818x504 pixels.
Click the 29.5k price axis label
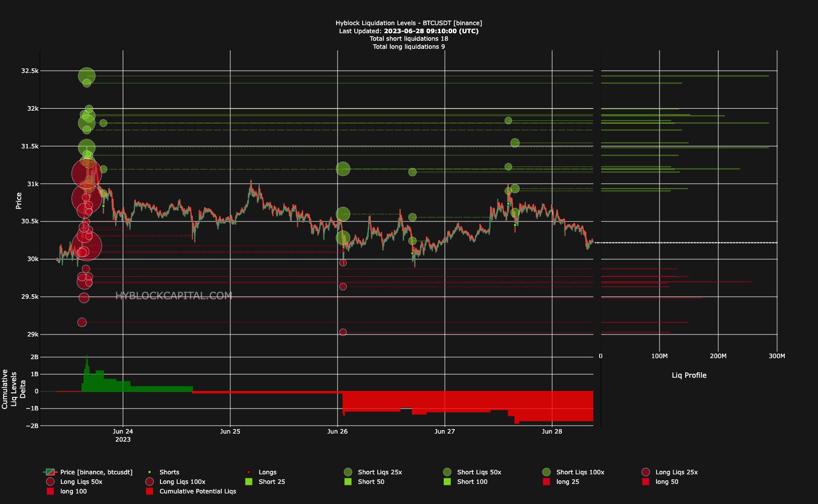point(30,297)
